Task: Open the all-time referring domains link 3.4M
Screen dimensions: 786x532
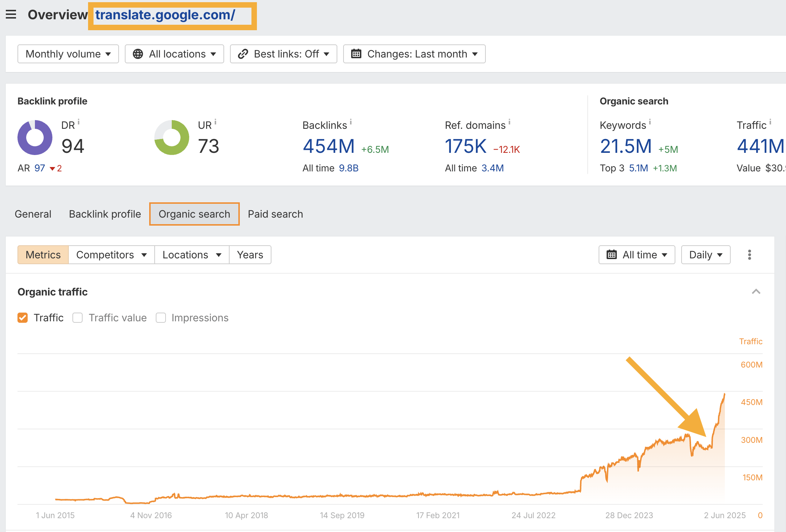Action: coord(492,168)
